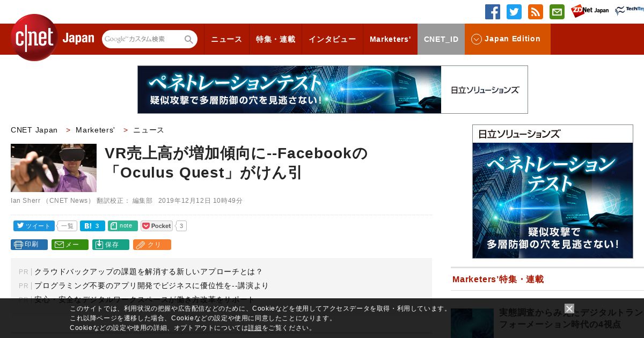644x338 pixels.
Task: Click author name Ian Sherr
Action: (26, 201)
